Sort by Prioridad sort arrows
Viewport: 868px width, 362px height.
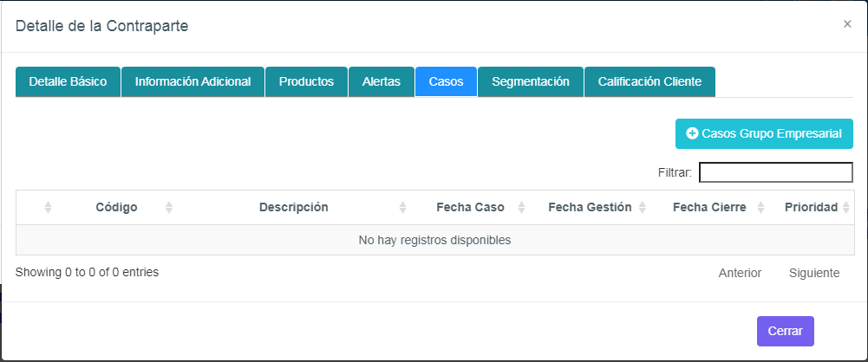(846, 208)
